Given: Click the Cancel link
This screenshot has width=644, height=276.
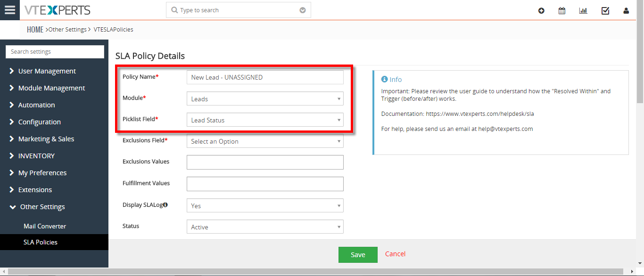Looking at the screenshot, I should (395, 254).
